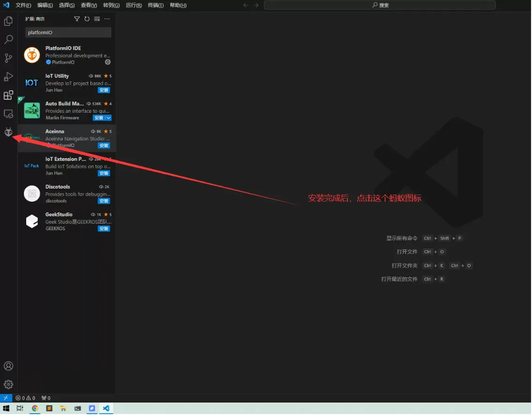This screenshot has width=532, height=415.
Task: Open the 查看(V) menu
Action: [x=89, y=5]
